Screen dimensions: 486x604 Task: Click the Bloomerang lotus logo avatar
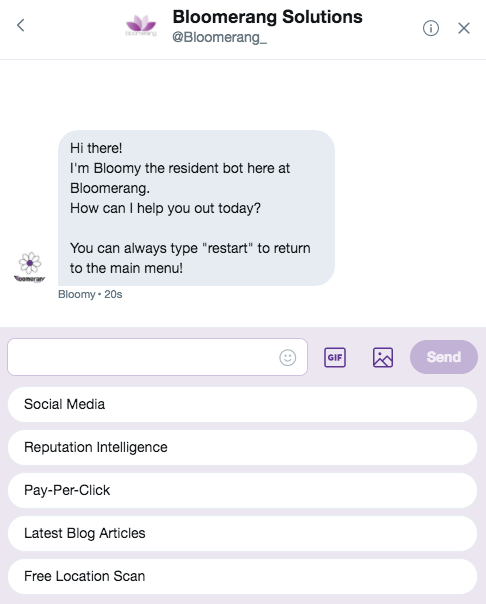pyautogui.click(x=141, y=25)
